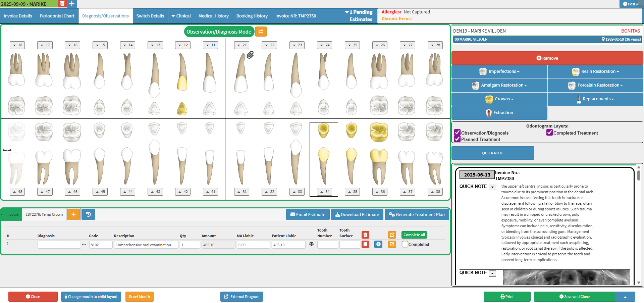The height and width of the screenshot is (303, 644).
Task: Select the side view of lower tooth 34
Action: (x=324, y=166)
